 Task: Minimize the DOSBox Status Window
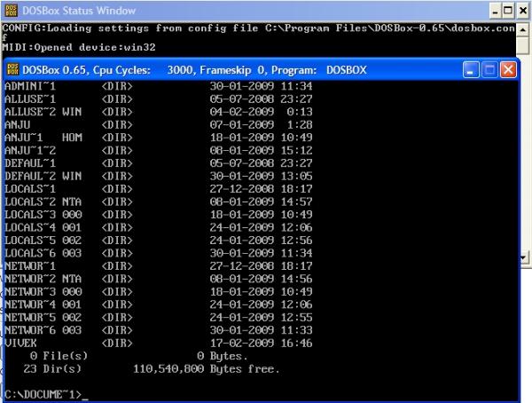pyautogui.click(x=495, y=12)
